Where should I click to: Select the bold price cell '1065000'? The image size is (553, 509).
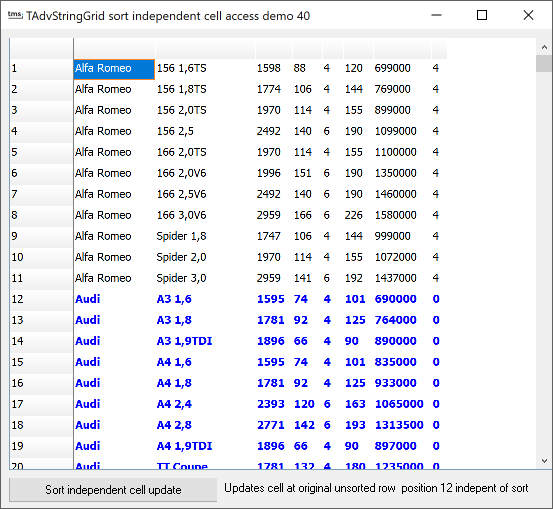tap(402, 405)
